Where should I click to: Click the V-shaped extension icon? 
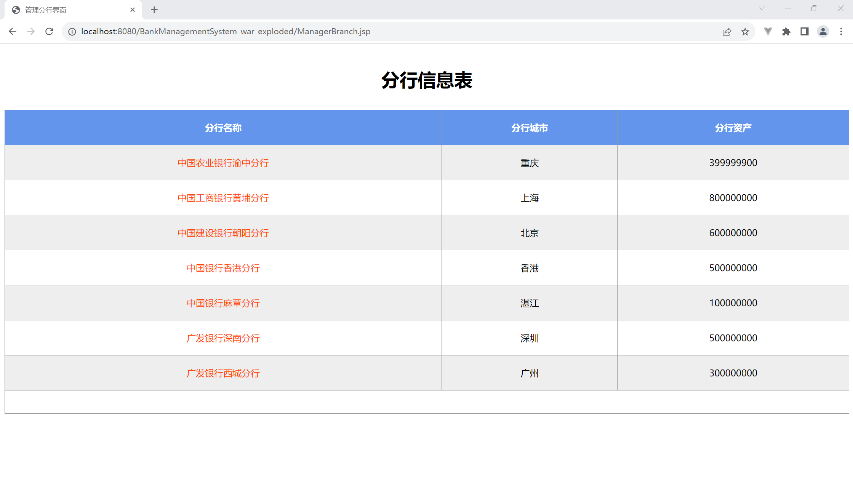[768, 32]
